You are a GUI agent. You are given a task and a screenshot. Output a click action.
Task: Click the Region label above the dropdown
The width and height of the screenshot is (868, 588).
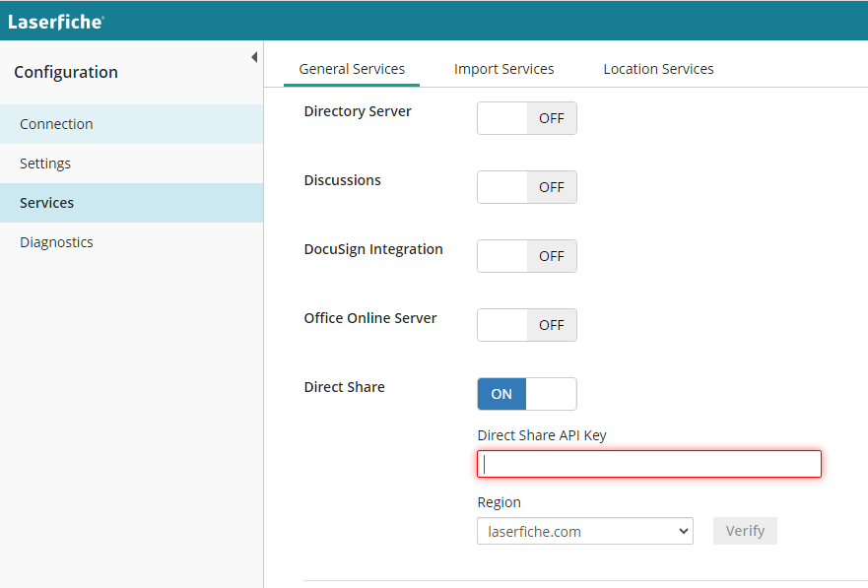click(x=500, y=502)
